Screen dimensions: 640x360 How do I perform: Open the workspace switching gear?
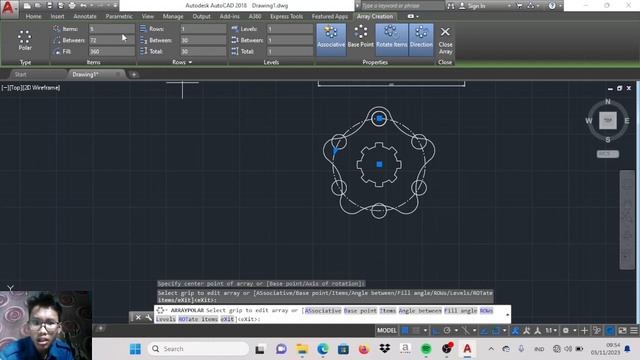click(565, 330)
